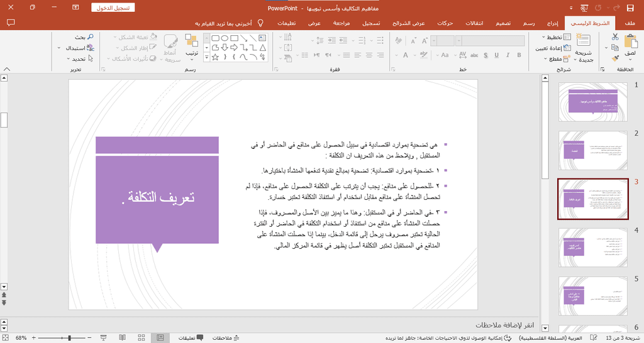The image size is (644, 343).
Task: Click the Paste clipboard icon
Action: pos(630,42)
